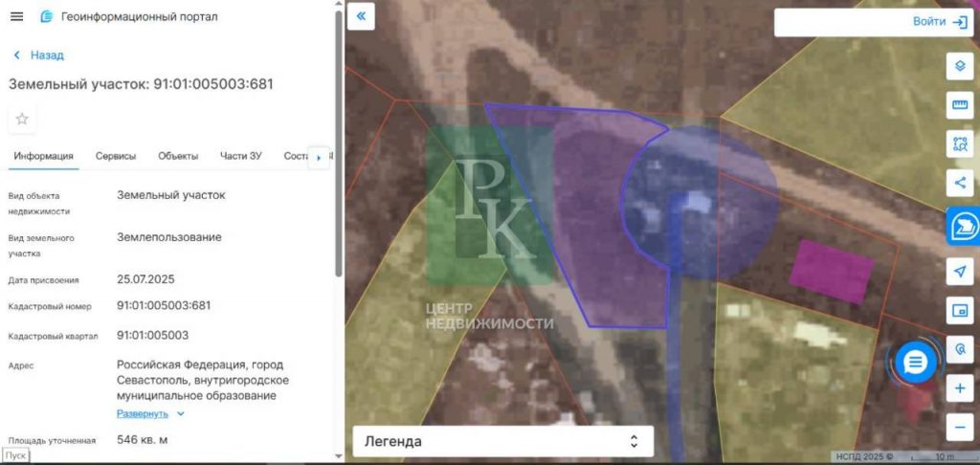Open the round chat assistant button
This screenshot has height=465, width=980.
[x=916, y=363]
